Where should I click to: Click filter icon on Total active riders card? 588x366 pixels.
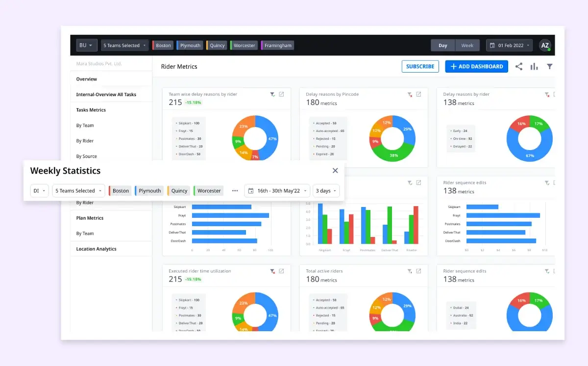(x=410, y=271)
